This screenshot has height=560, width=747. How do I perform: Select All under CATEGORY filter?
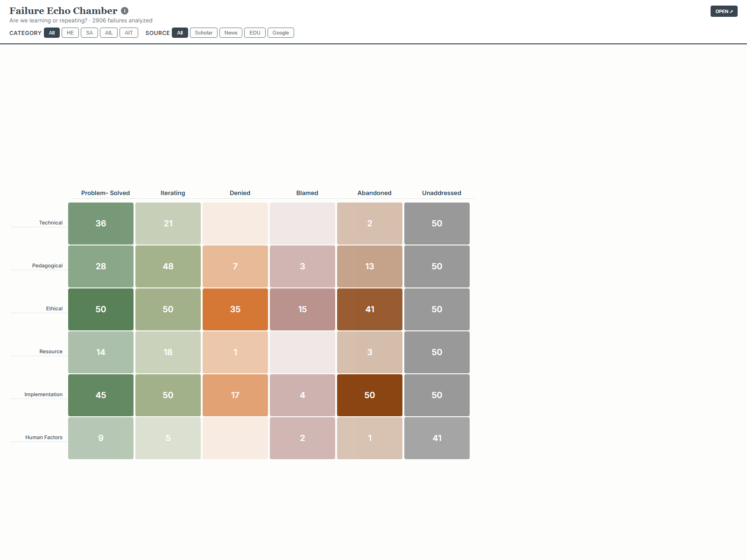pyautogui.click(x=52, y=33)
